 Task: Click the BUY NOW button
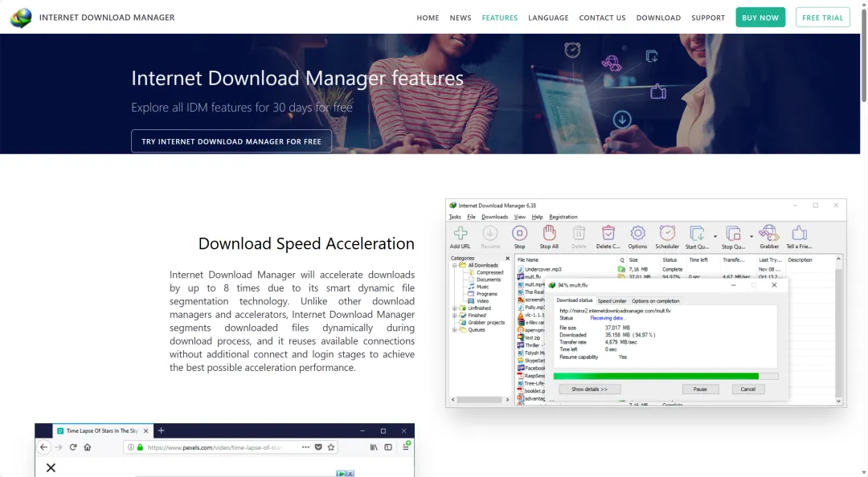click(x=760, y=17)
